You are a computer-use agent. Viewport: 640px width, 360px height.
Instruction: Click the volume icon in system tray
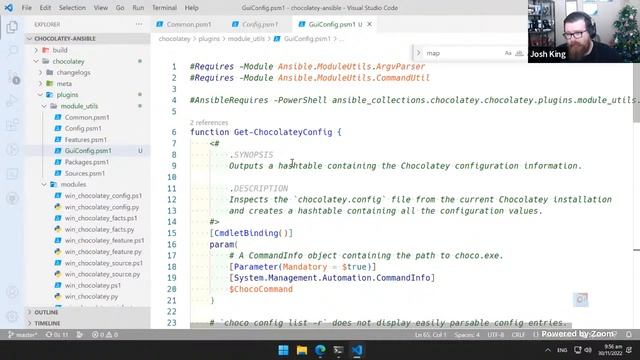coord(588,350)
